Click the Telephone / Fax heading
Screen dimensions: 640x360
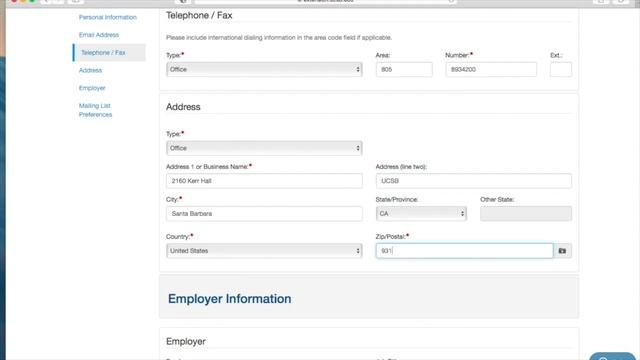click(199, 15)
